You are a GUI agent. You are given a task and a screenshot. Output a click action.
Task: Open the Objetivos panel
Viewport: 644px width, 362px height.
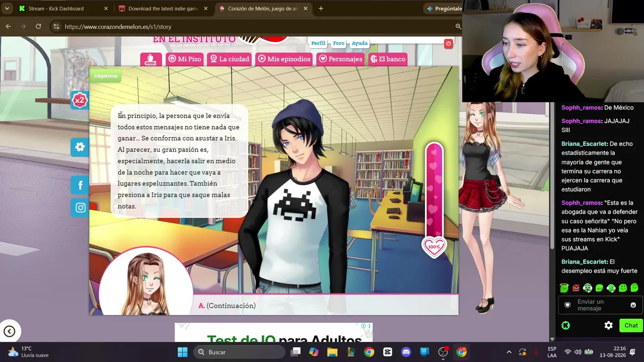106,76
